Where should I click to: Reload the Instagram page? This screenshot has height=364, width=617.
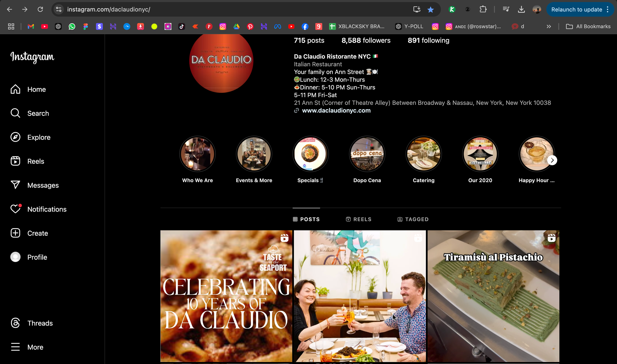pyautogui.click(x=40, y=9)
